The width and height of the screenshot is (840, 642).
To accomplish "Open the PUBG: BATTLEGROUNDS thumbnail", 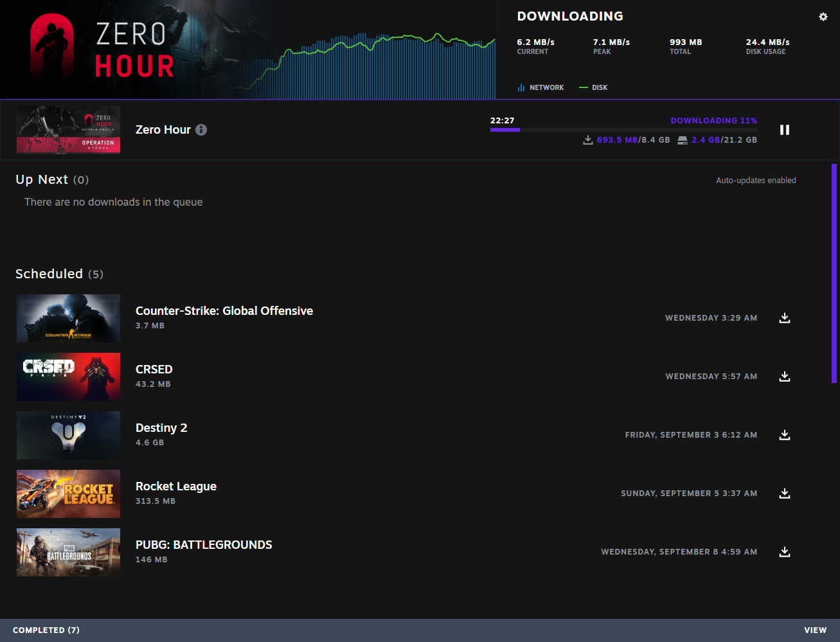I will 68,552.
